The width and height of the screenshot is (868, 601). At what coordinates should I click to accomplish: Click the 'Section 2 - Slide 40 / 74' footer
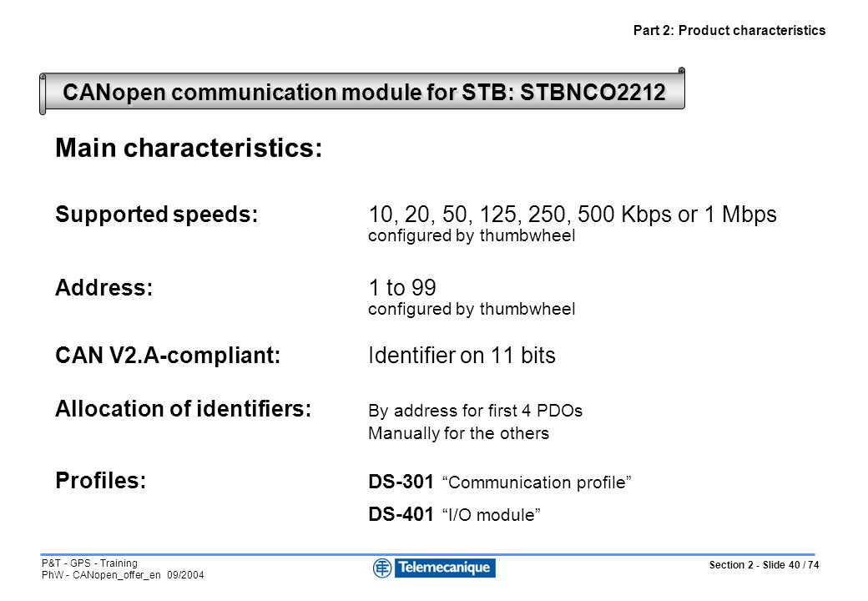click(x=764, y=565)
